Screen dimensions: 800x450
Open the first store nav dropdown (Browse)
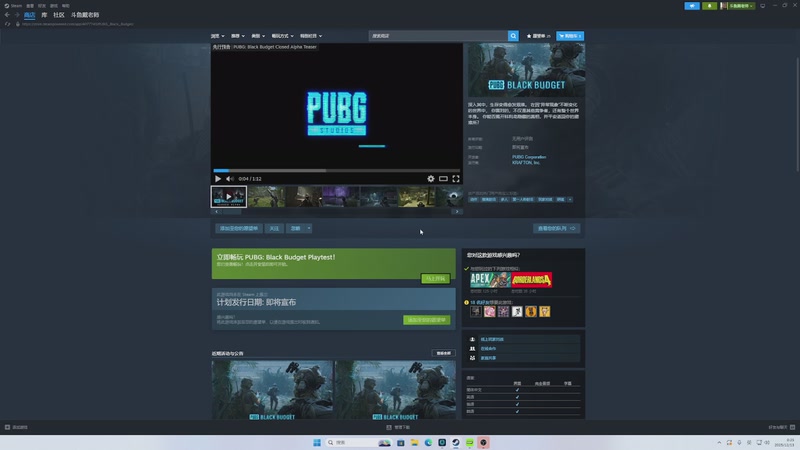(218, 36)
